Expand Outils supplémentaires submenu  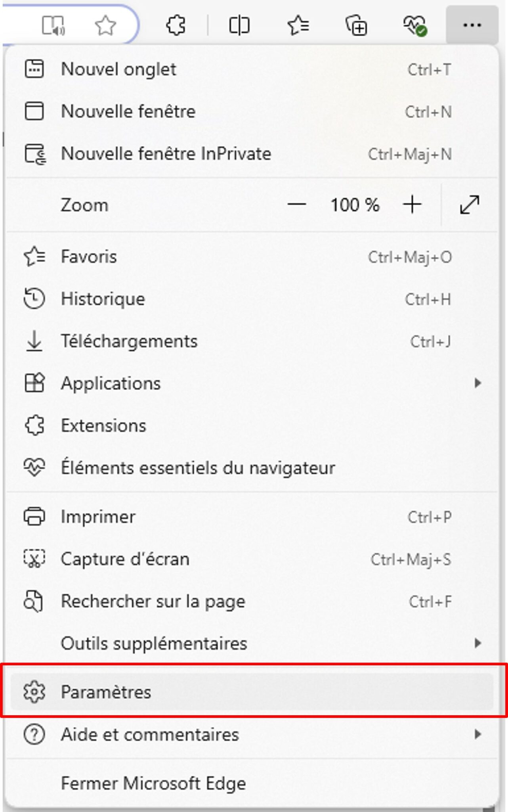(x=478, y=643)
